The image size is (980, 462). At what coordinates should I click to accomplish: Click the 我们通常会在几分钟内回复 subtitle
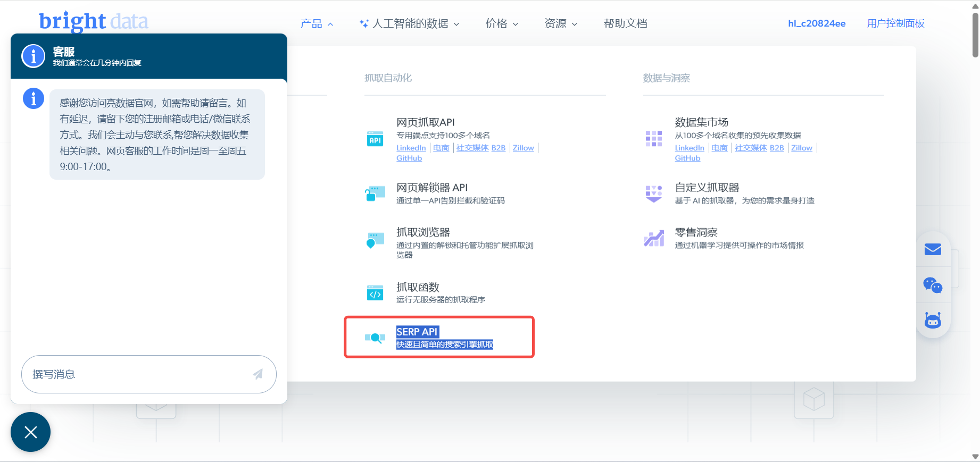tap(97, 63)
